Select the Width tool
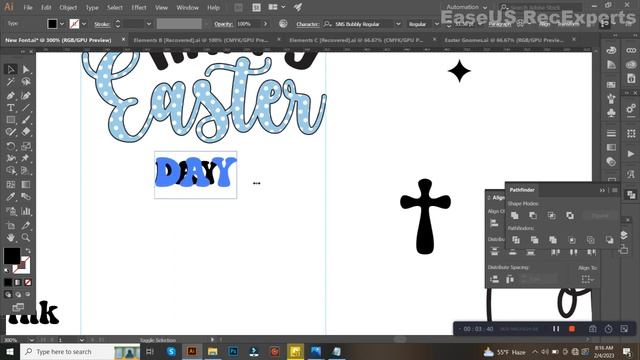Image resolution: width=640 pixels, height=360 pixels. (11, 158)
